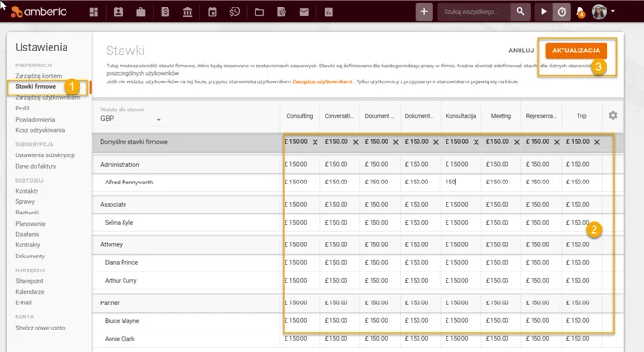Screen dimensions: 644x352
Task: Select Profil in sidebar
Action: click(x=22, y=109)
